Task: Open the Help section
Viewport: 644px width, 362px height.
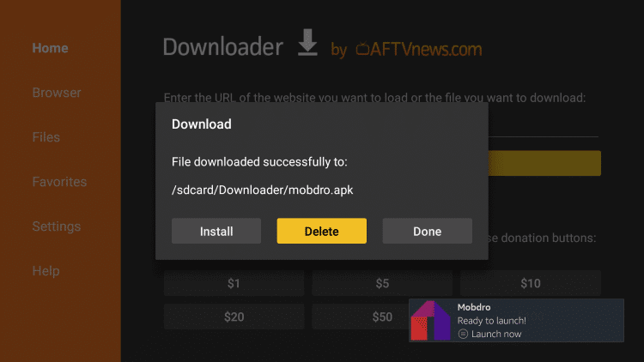Action: click(46, 271)
